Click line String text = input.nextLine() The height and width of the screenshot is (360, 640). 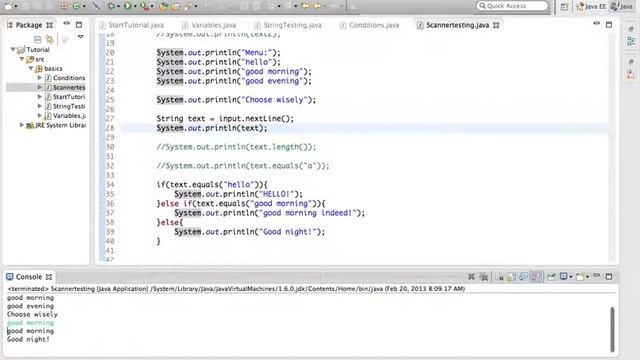pos(225,119)
